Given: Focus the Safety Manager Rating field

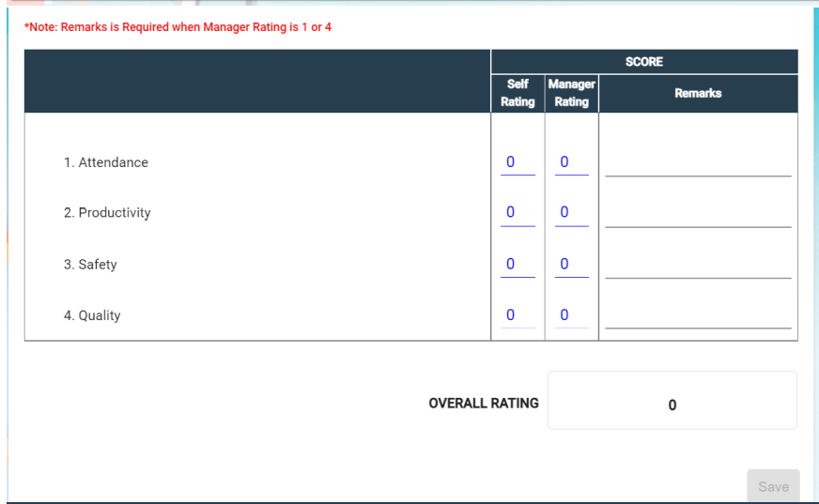Looking at the screenshot, I should (x=571, y=265).
